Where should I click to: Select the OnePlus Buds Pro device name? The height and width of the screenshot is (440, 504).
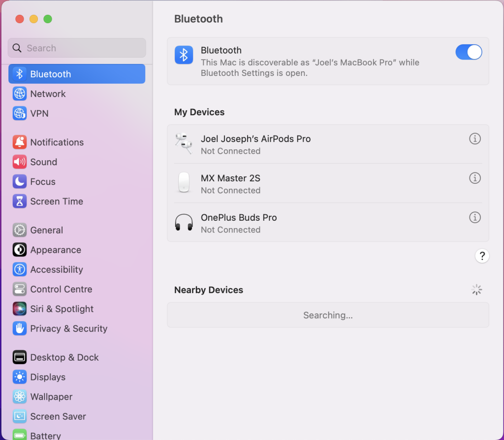point(239,218)
